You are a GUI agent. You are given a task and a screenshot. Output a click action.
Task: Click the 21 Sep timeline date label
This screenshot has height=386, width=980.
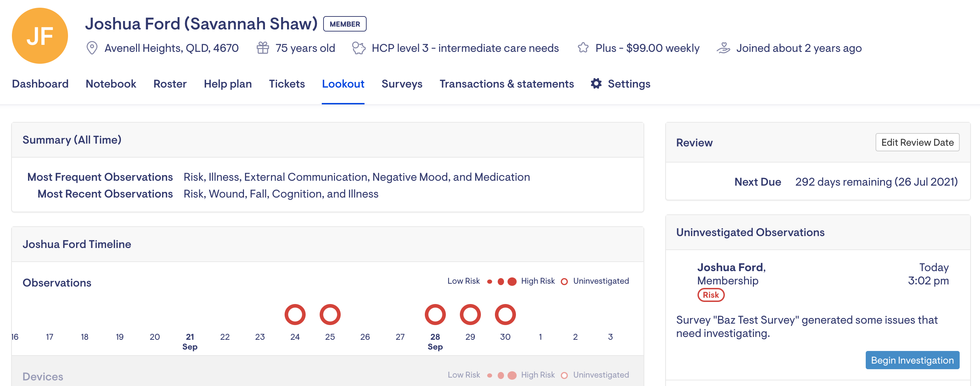pyautogui.click(x=190, y=342)
